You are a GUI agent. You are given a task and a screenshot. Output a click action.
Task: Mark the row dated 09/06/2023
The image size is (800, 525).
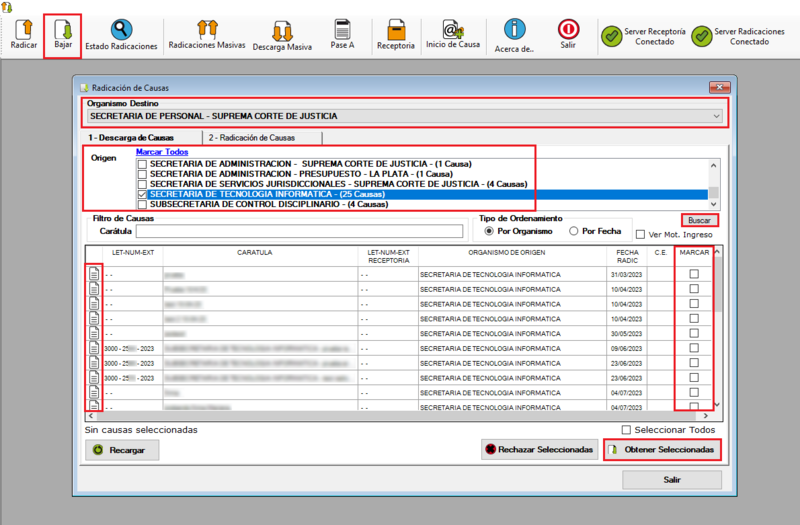[x=694, y=348]
